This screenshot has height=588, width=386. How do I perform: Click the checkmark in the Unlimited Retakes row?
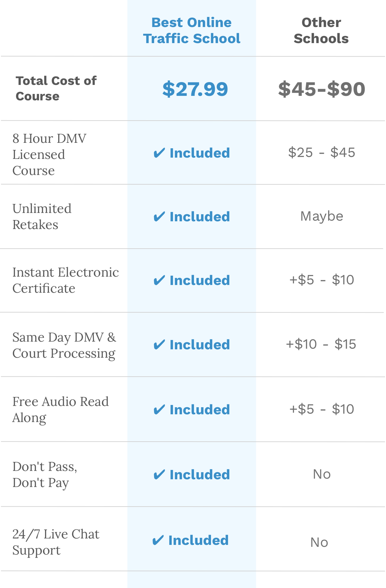pyautogui.click(x=159, y=217)
